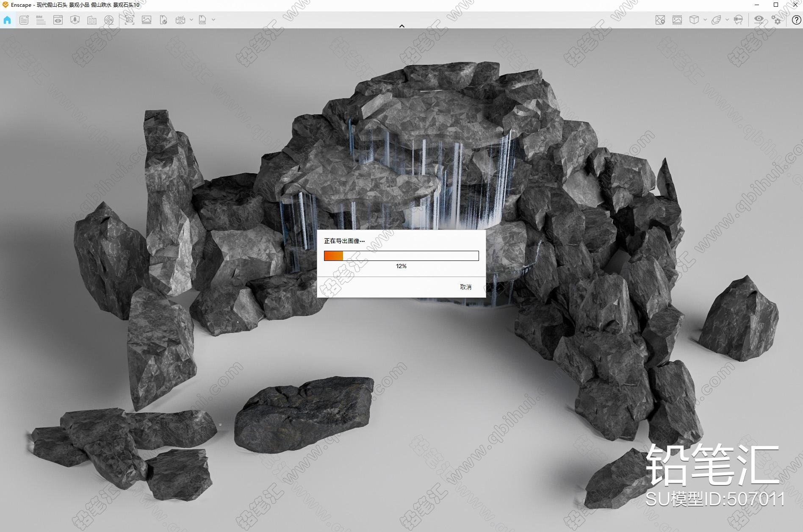Viewport: 803px width, 532px height.
Task: Collapse the toolbar with center chevron
Action: click(x=402, y=26)
